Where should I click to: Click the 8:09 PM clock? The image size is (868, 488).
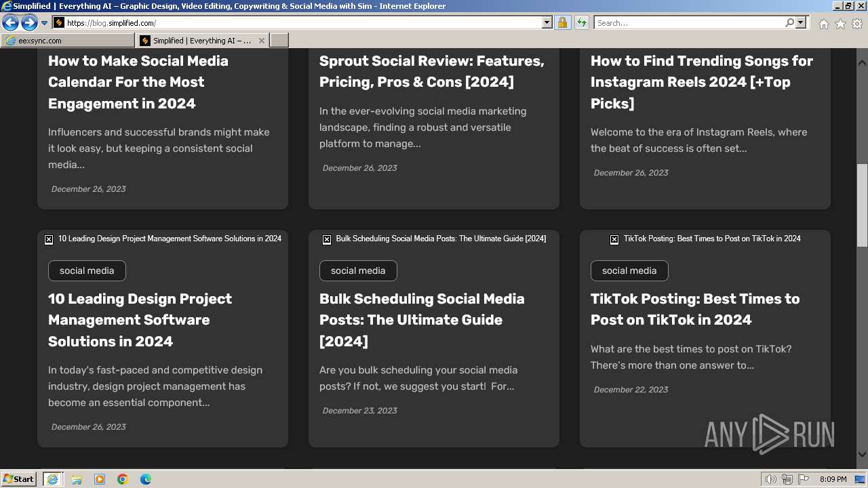[833, 479]
